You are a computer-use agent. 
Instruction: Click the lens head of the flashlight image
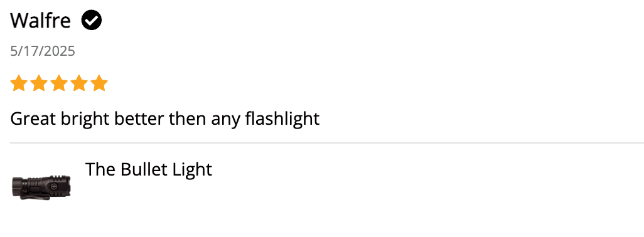point(65,186)
